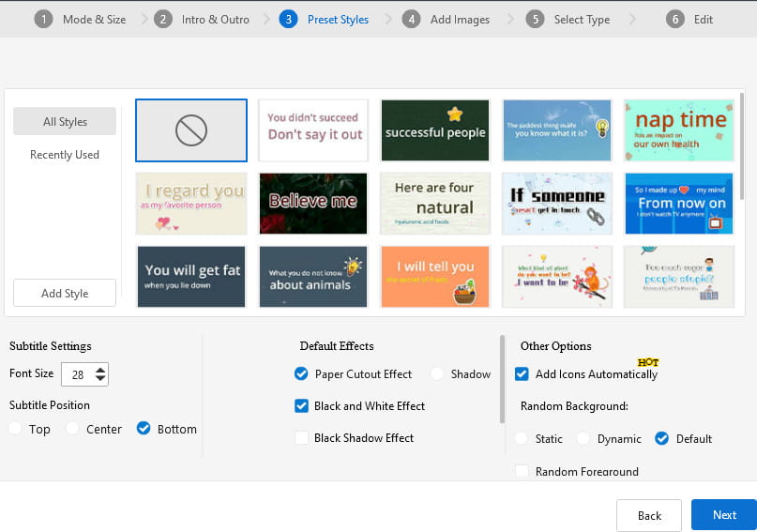This screenshot has width=757, height=532.
Task: Choose the 'successful people' star preset style
Action: 435,130
